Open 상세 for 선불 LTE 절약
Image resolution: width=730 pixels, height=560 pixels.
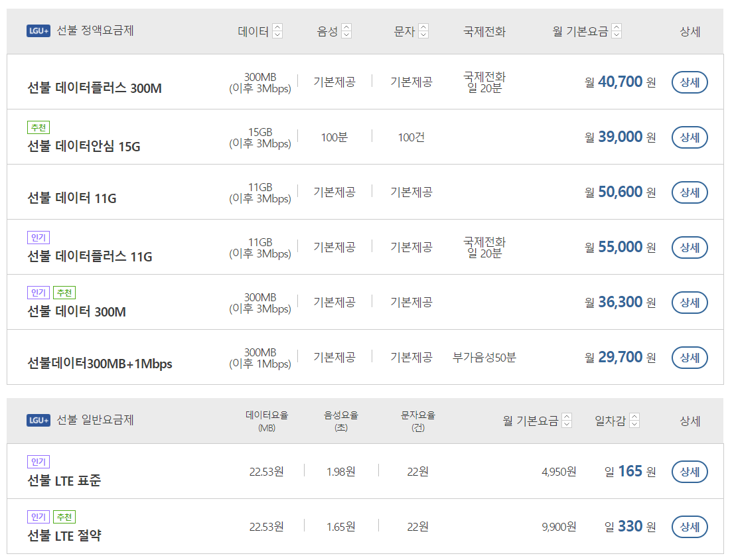click(x=690, y=527)
